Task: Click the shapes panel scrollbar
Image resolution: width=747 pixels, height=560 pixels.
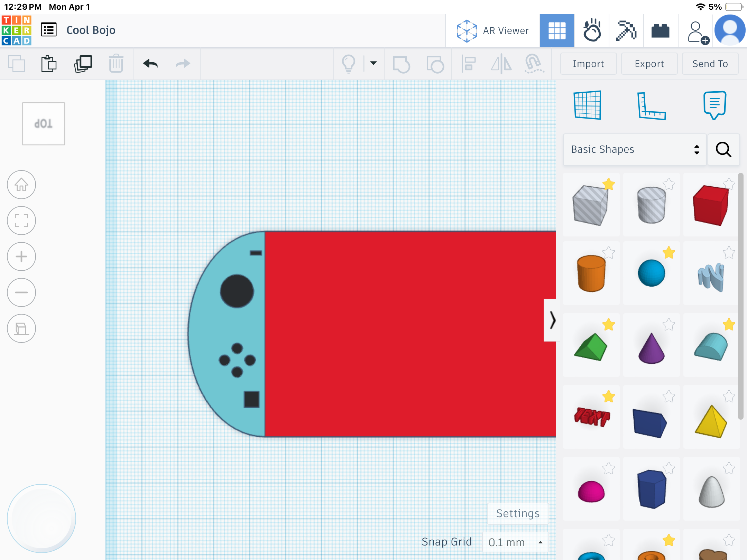Action: pos(740,297)
